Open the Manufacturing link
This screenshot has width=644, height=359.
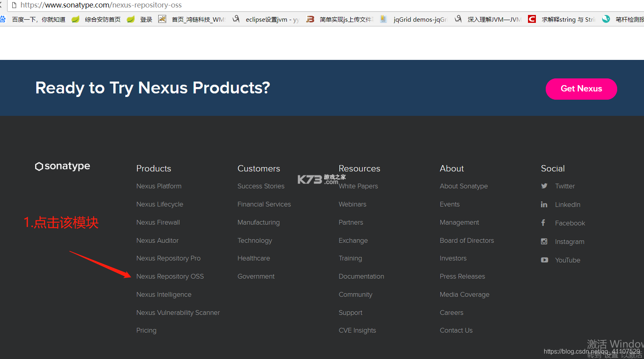[258, 222]
